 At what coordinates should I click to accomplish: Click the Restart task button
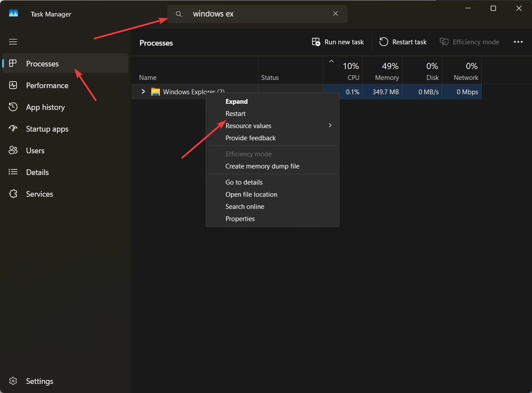[403, 42]
